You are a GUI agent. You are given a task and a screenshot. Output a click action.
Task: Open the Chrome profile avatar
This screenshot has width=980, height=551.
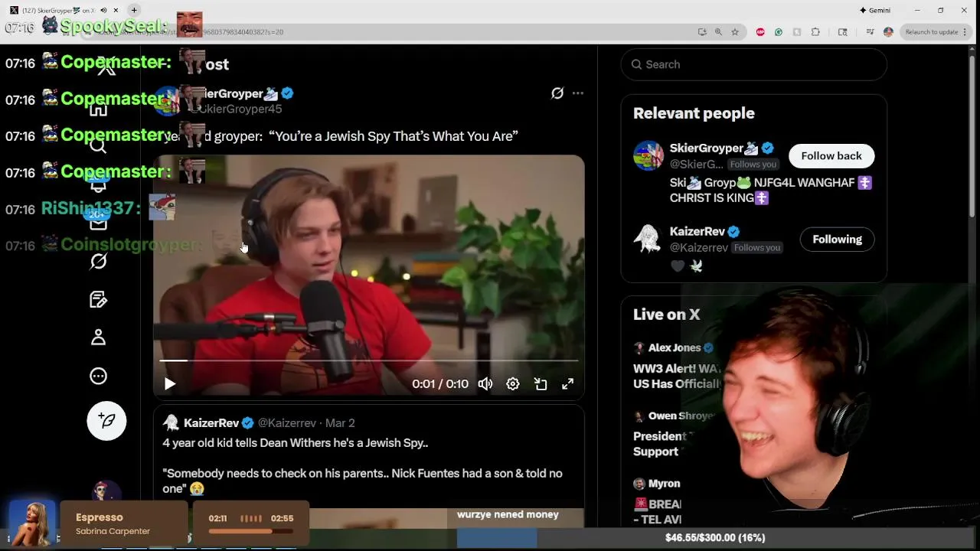pos(888,32)
